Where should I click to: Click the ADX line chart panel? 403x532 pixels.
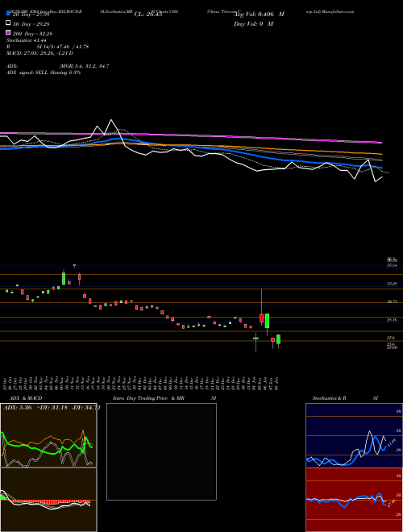pyautogui.click(x=48, y=435)
